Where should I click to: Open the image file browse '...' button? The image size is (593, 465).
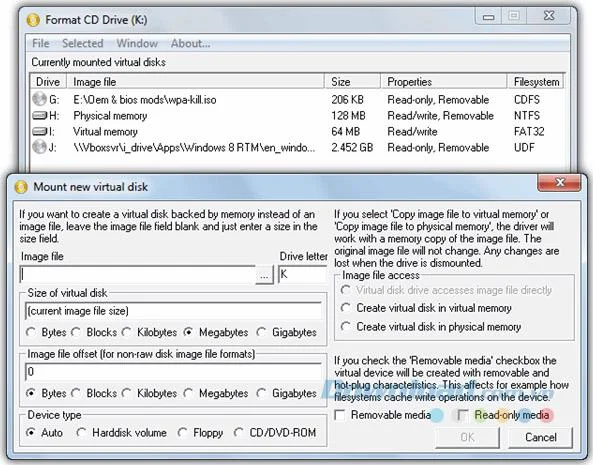264,275
